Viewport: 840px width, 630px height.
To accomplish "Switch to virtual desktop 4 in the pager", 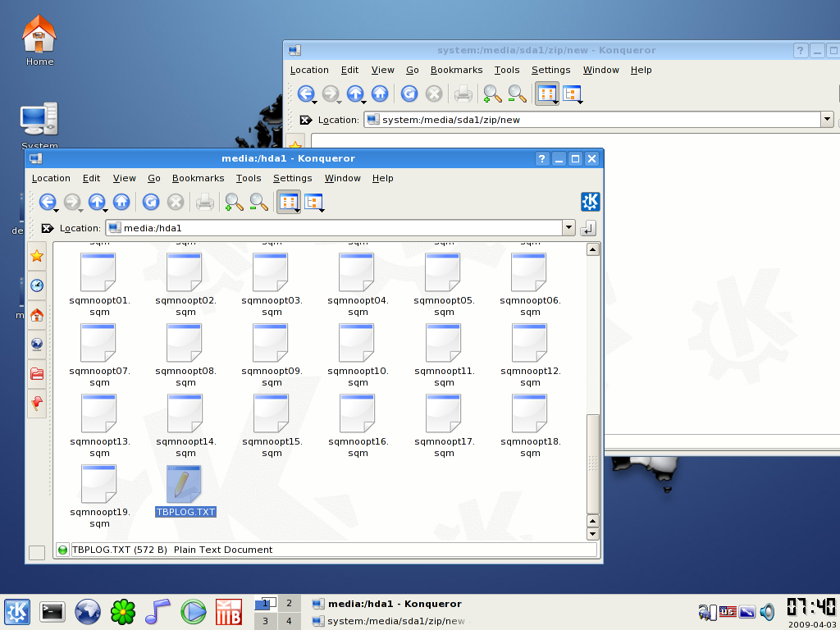I will [289, 621].
